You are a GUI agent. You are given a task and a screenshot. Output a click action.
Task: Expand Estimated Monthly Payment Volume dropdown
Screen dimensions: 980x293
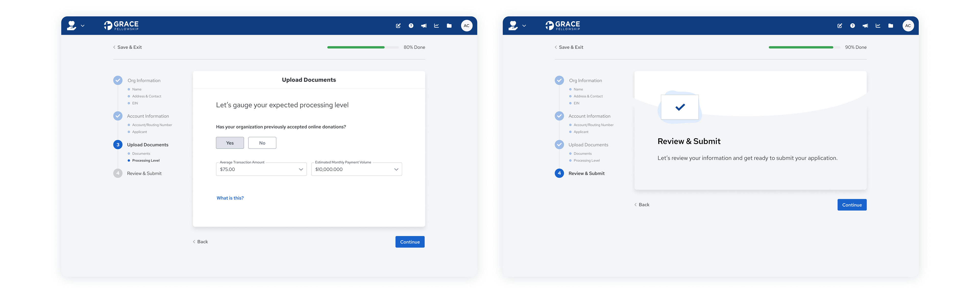click(x=357, y=169)
